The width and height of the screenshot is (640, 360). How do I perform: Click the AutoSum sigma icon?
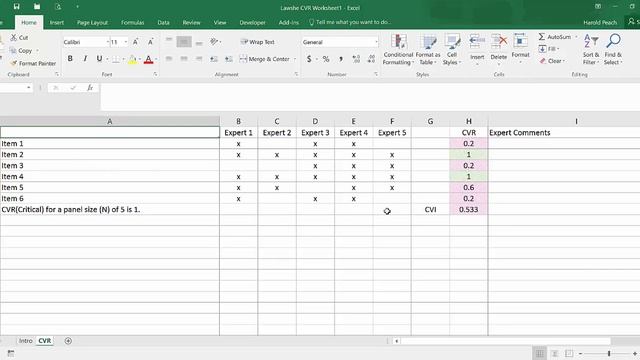coord(542,37)
